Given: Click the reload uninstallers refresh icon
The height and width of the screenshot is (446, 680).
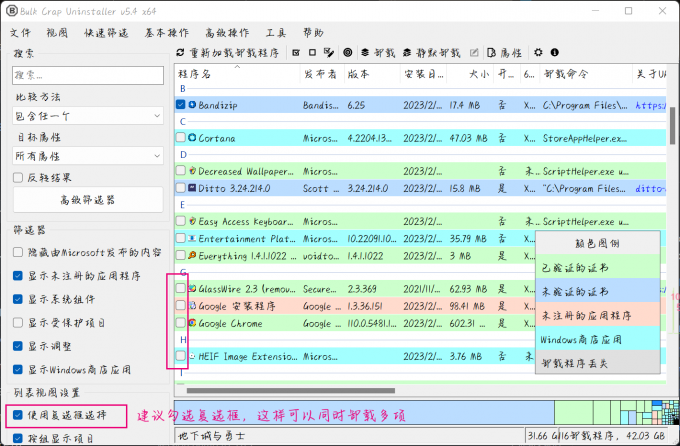Looking at the screenshot, I should pyautogui.click(x=180, y=52).
